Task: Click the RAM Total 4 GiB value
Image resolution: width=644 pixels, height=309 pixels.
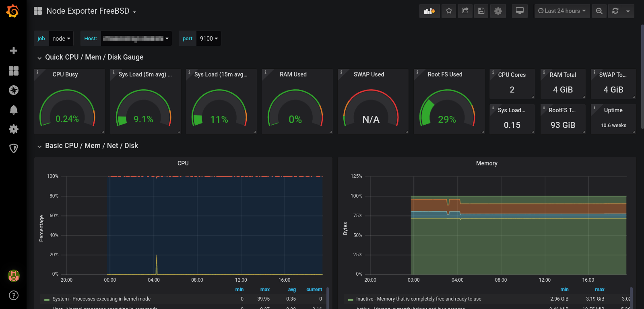Action: 563,90
